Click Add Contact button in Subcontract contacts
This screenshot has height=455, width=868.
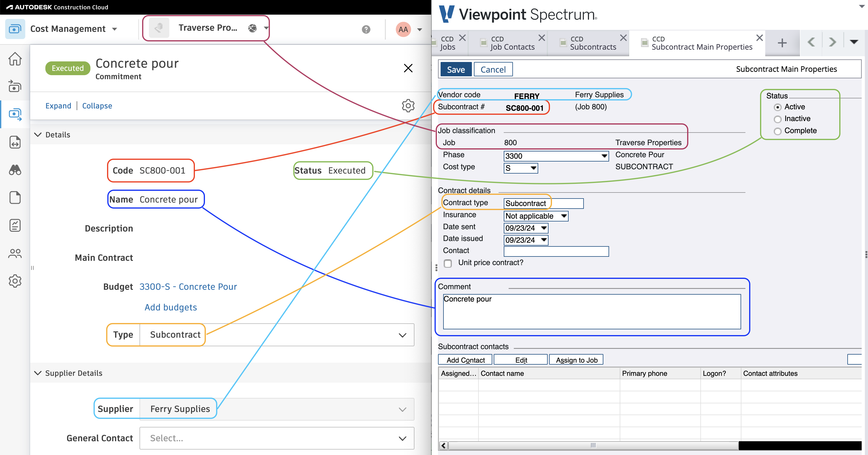tap(466, 360)
